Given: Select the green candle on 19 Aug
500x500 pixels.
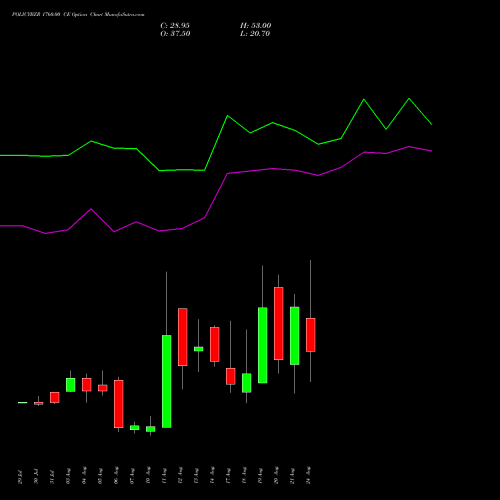Looking at the screenshot, I should point(263,345).
